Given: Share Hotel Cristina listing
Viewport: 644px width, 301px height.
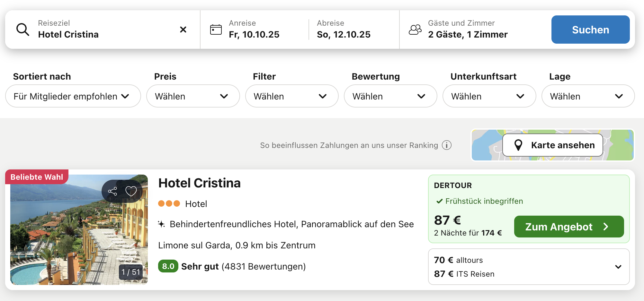Looking at the screenshot, I should (x=112, y=191).
